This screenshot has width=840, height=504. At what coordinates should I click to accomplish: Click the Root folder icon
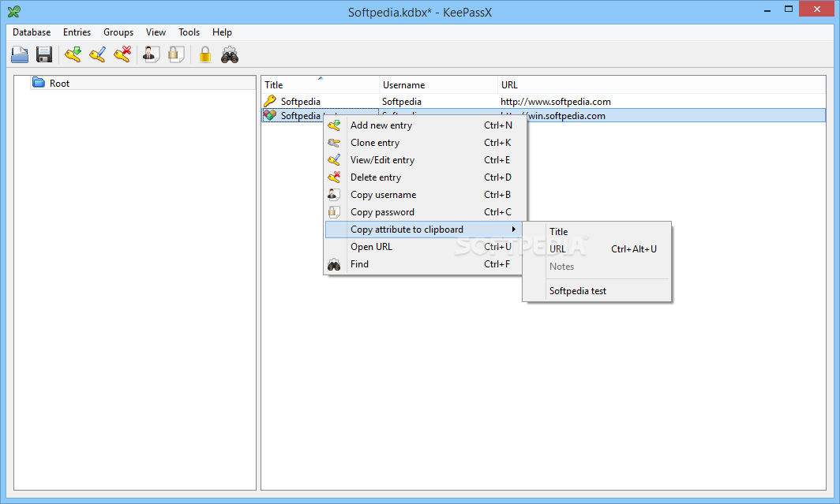point(39,82)
